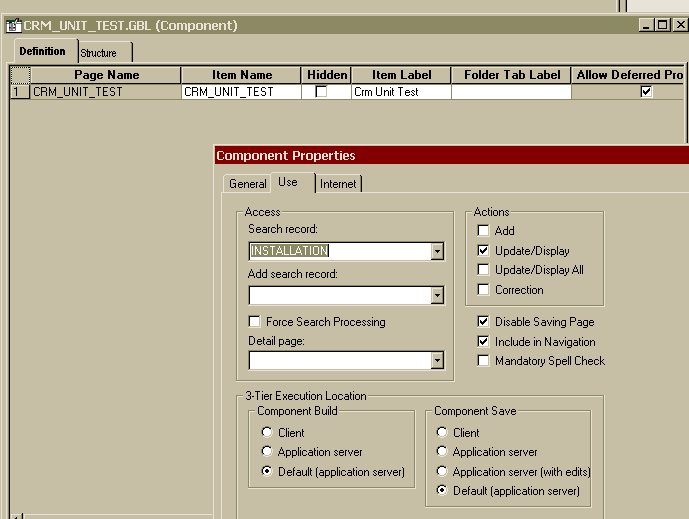
Task: Switch to the Definition tab
Action: pos(43,51)
